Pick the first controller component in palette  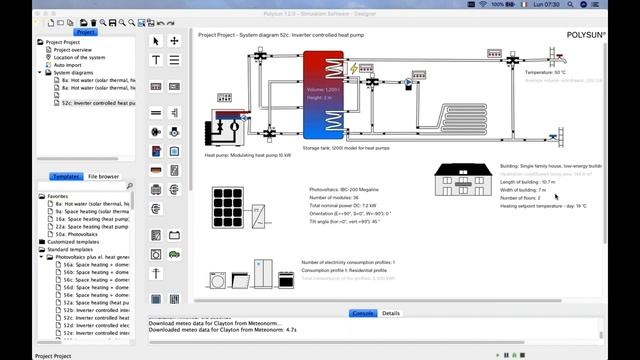coord(156,87)
